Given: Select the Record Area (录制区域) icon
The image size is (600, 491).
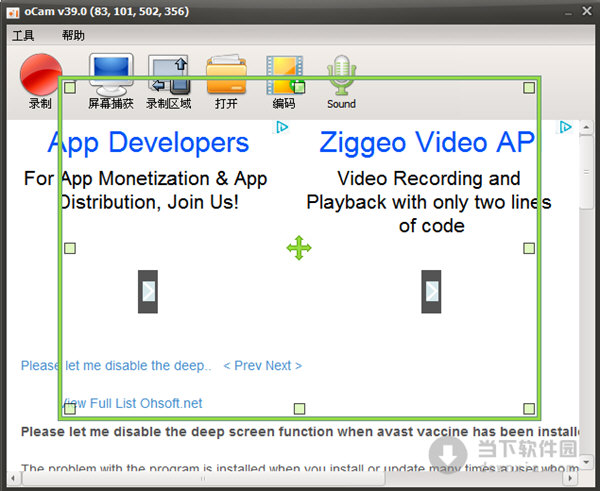Looking at the screenshot, I should click(169, 75).
